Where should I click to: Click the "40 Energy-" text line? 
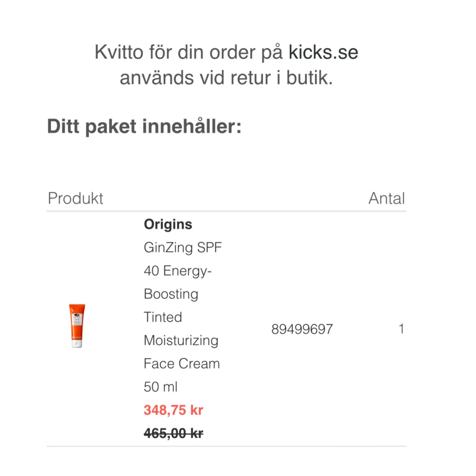click(178, 271)
